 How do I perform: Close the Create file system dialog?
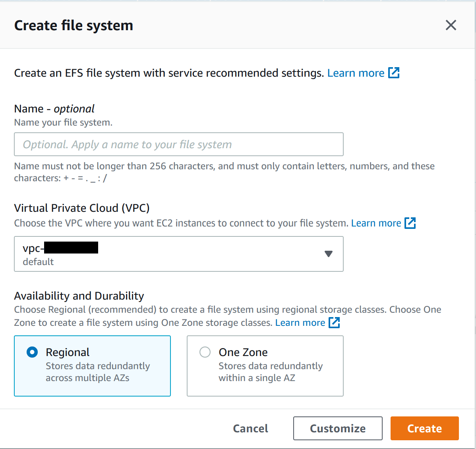point(451,25)
